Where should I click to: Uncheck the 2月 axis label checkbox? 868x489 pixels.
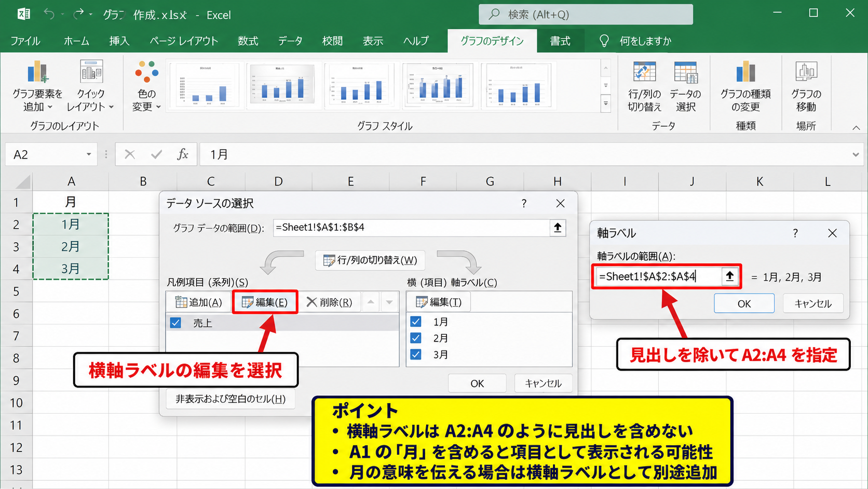pos(416,338)
